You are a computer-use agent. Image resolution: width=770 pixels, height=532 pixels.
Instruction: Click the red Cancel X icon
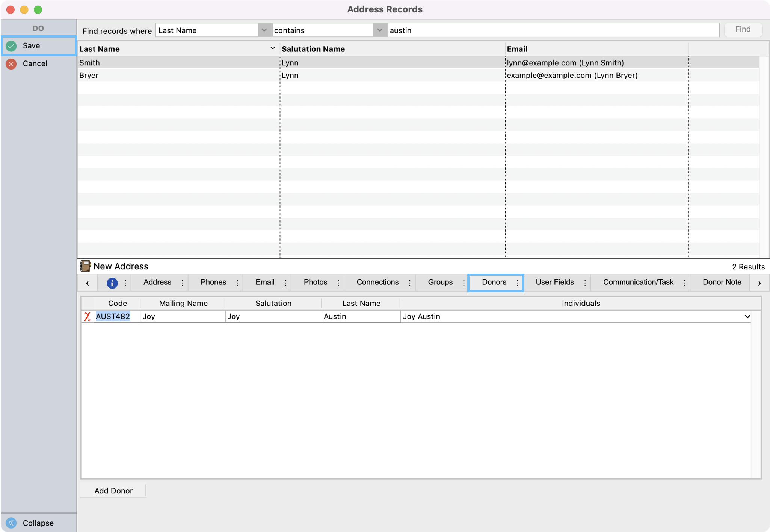(11, 64)
